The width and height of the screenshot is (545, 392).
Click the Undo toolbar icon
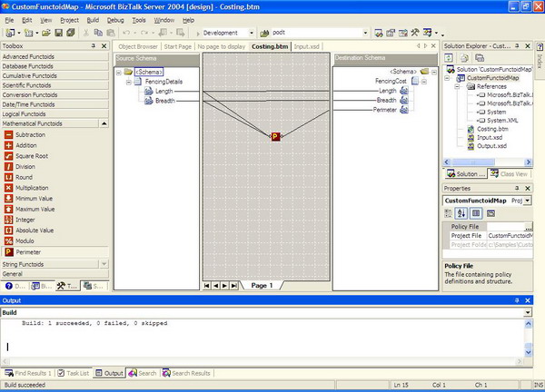pyautogui.click(x=126, y=33)
